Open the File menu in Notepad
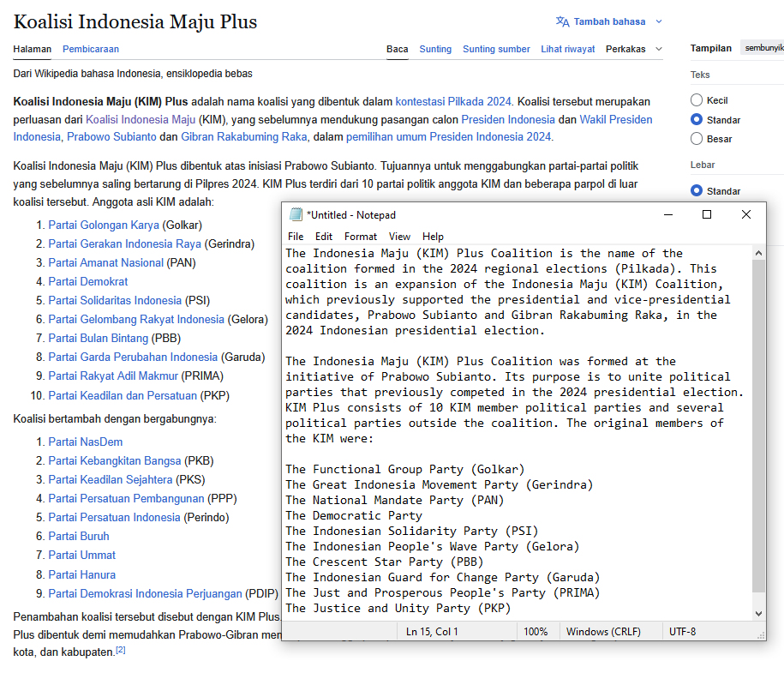784x673 pixels. [296, 237]
